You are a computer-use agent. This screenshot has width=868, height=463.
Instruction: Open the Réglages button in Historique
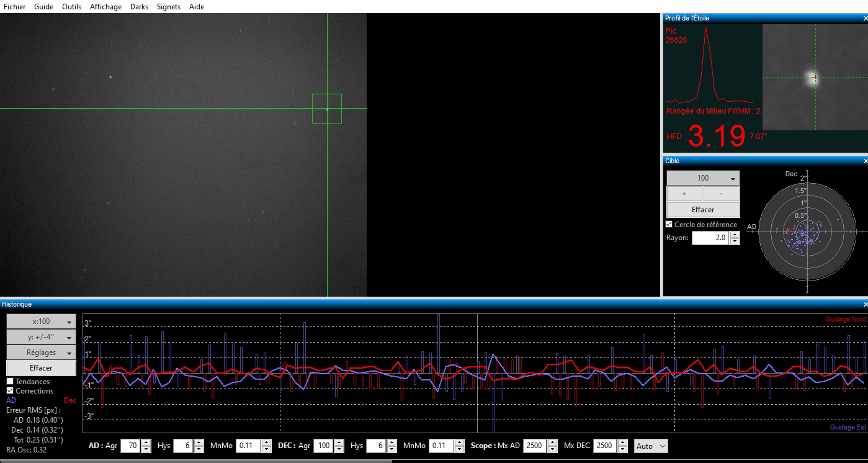pyautogui.click(x=41, y=353)
